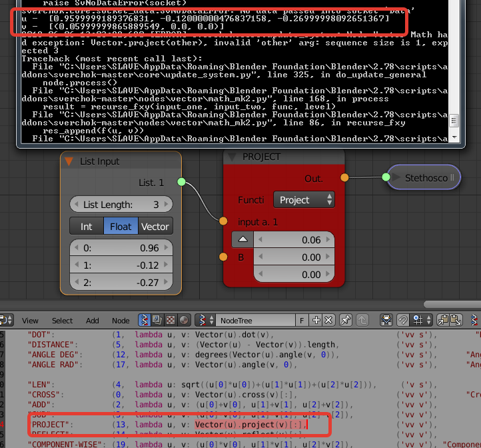Click the List Length field

coord(121,204)
